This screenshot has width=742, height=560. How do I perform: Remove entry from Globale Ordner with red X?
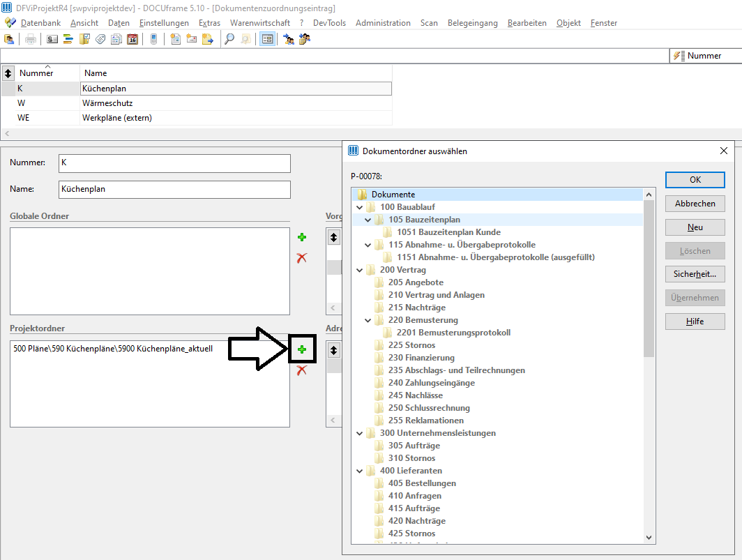tap(302, 258)
